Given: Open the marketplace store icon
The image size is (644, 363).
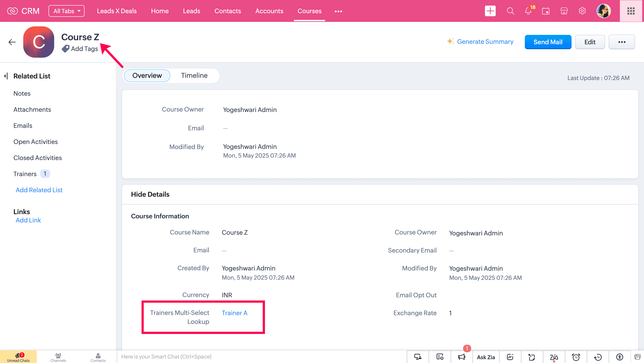Looking at the screenshot, I should tap(564, 11).
